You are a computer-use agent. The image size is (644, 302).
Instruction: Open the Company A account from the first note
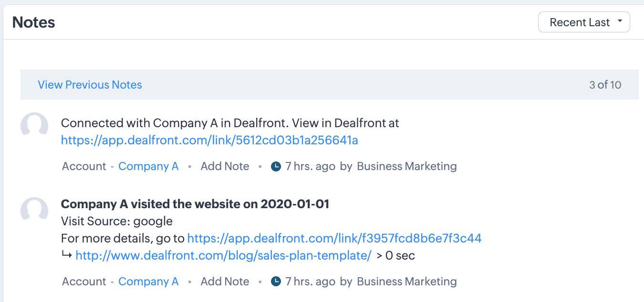click(x=148, y=166)
